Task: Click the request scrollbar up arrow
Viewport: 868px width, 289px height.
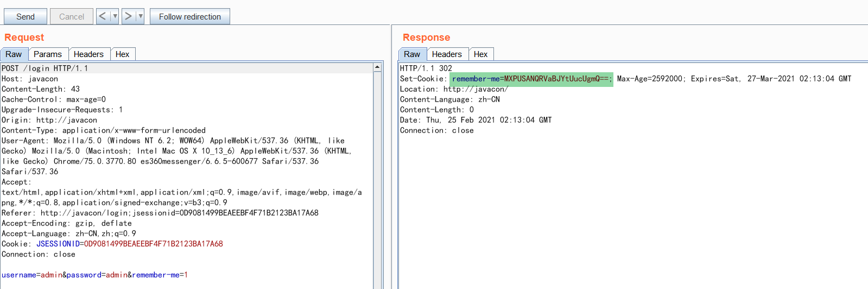Action: pyautogui.click(x=377, y=67)
